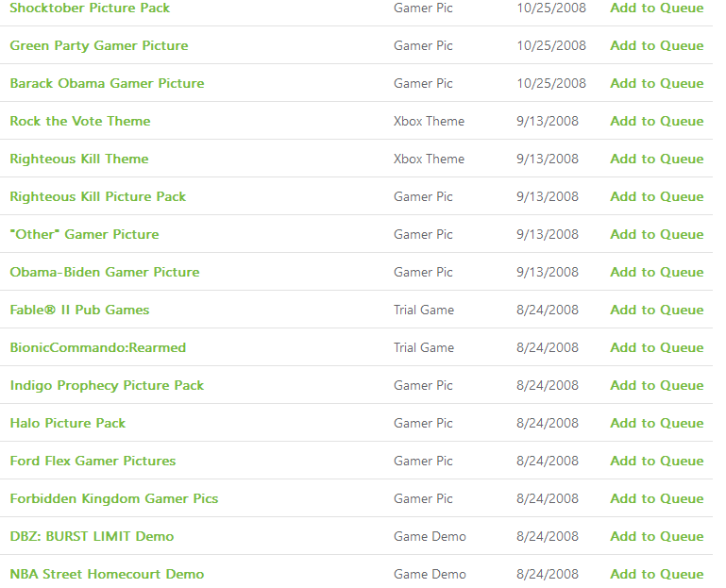Open the Shocktober Picture Pack link
Screen dimensions: 726x588
(x=90, y=8)
